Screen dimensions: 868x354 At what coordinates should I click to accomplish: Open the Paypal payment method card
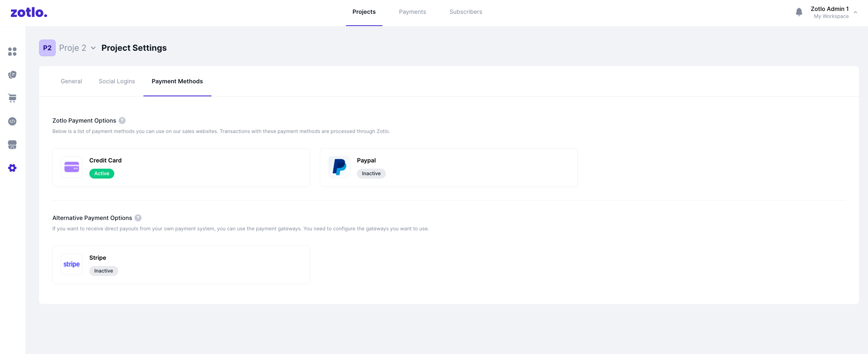(x=448, y=167)
